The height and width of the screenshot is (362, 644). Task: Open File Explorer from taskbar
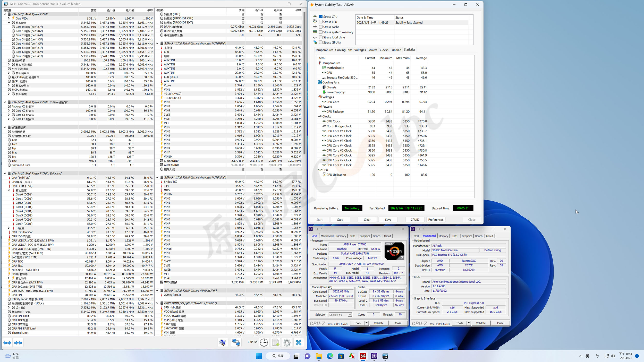click(x=319, y=356)
